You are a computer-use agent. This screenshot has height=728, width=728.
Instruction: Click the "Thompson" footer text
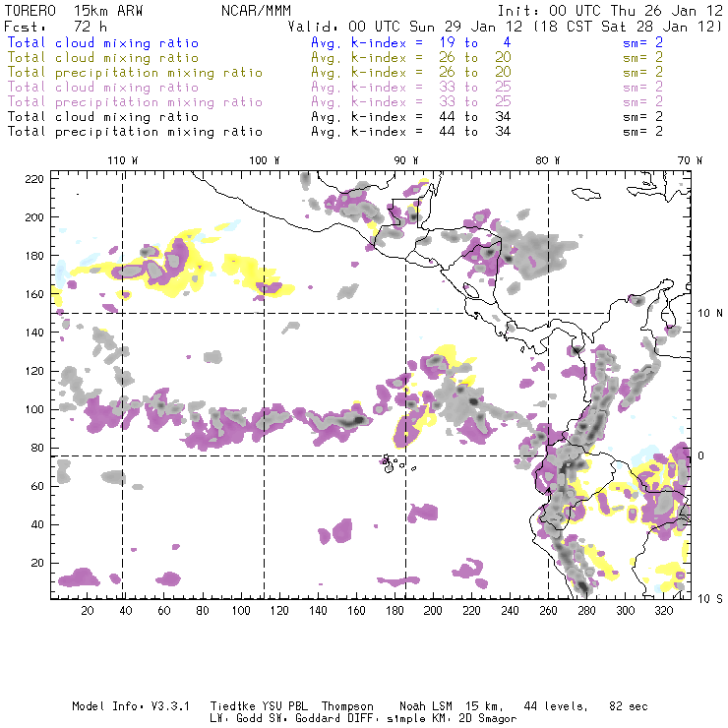coord(347,706)
